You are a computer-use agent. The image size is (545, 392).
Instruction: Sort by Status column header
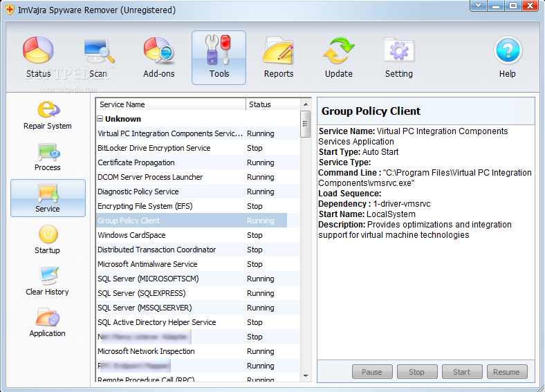click(x=273, y=104)
